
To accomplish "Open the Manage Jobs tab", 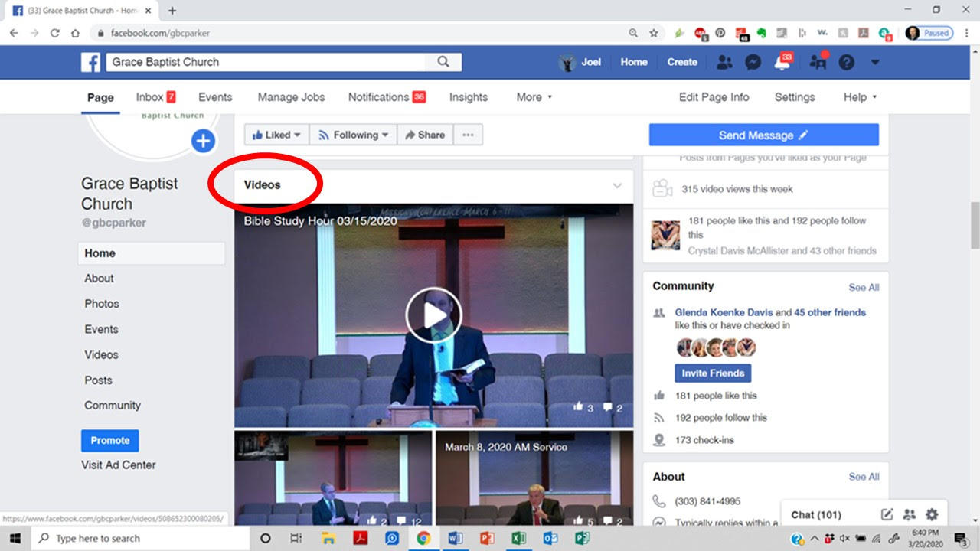I will coord(291,97).
